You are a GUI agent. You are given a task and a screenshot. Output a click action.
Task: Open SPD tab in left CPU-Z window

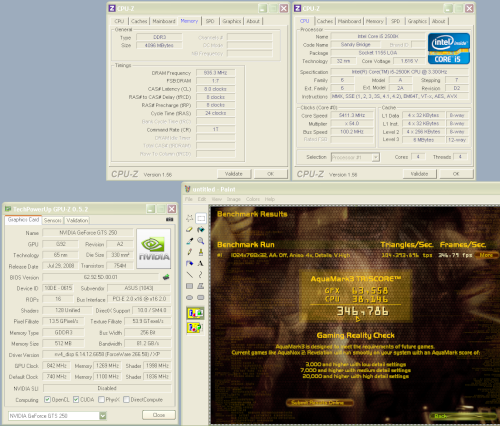click(x=210, y=21)
